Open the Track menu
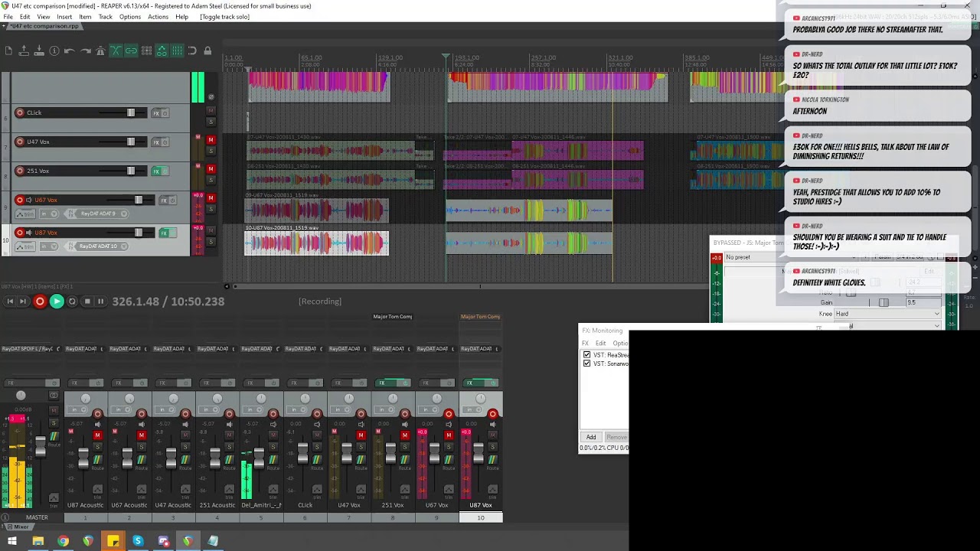Screen dimensions: 980x551 click(105, 17)
